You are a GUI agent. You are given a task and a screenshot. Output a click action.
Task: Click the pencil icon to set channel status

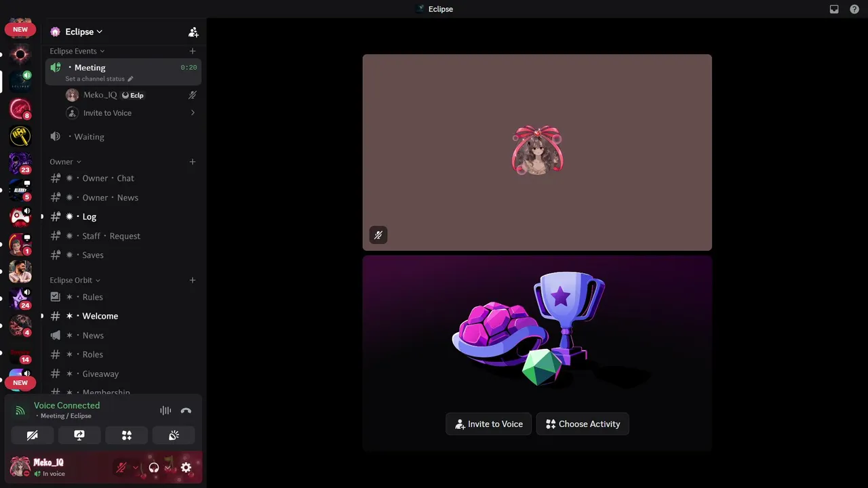point(130,79)
